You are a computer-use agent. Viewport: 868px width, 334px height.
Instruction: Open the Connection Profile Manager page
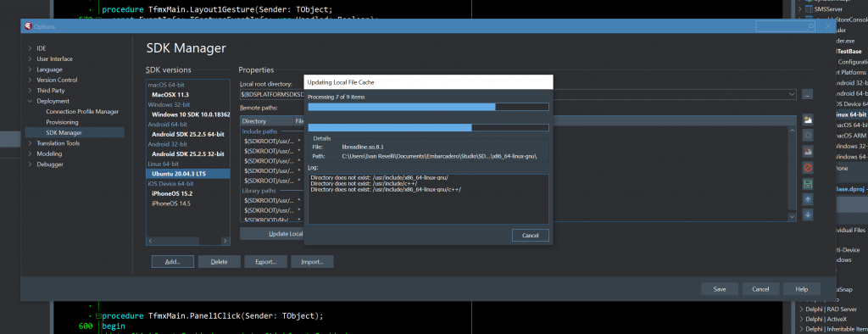(82, 111)
